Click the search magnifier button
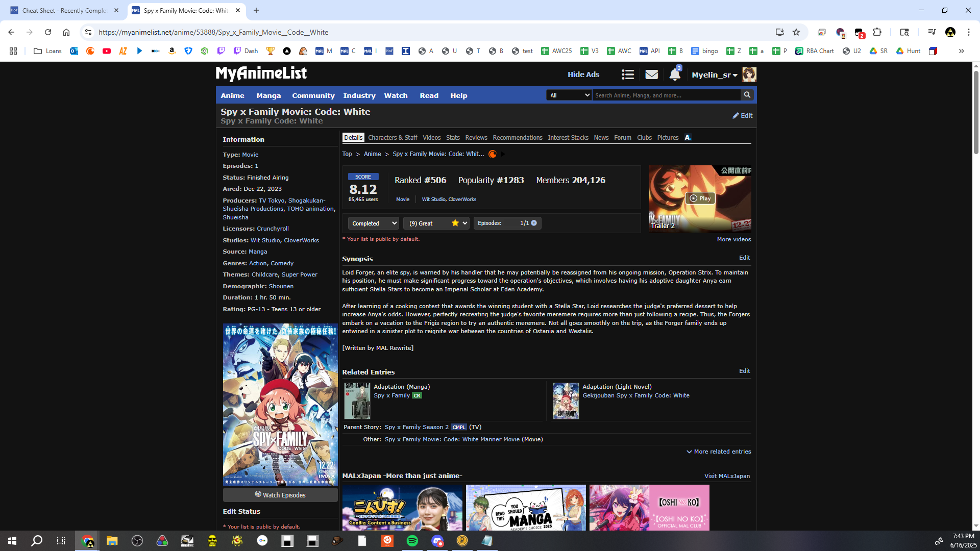The image size is (980, 551). tap(747, 95)
